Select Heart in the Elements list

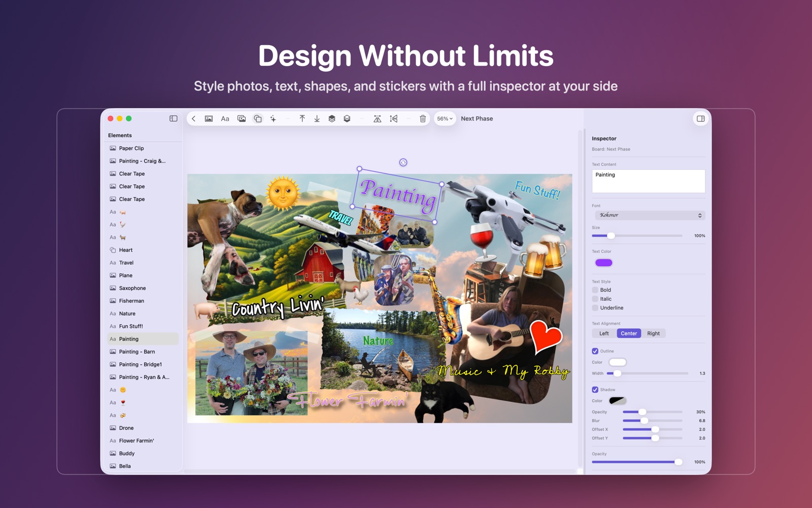click(x=143, y=250)
